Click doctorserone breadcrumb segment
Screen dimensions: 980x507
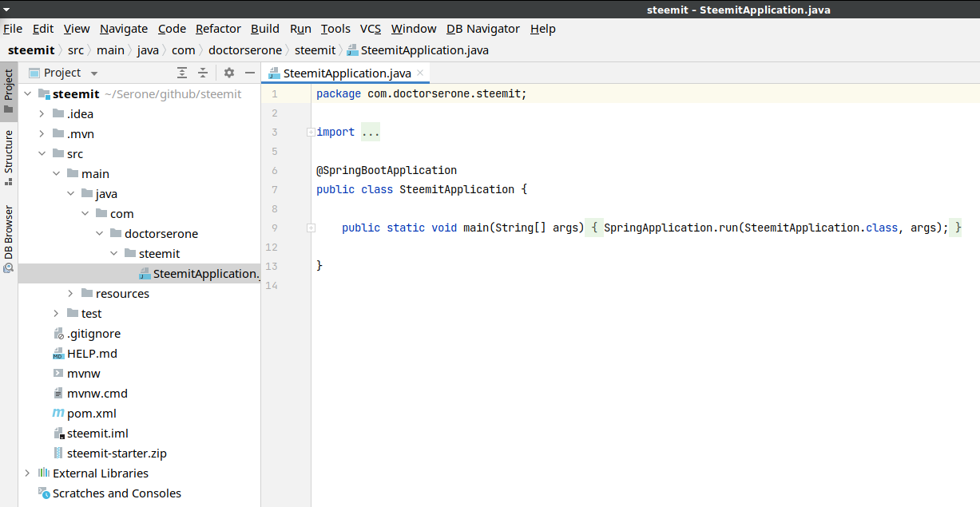pyautogui.click(x=245, y=50)
